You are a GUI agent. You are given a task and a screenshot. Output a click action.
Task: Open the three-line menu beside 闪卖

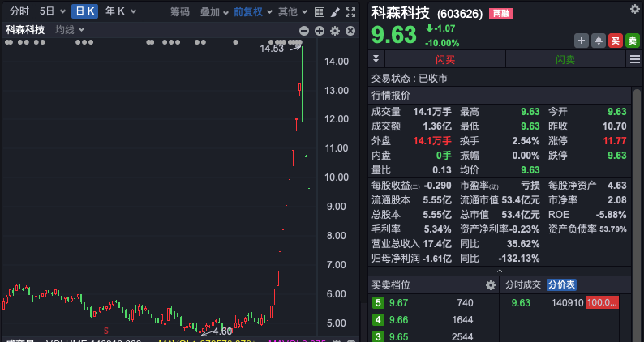635,59
